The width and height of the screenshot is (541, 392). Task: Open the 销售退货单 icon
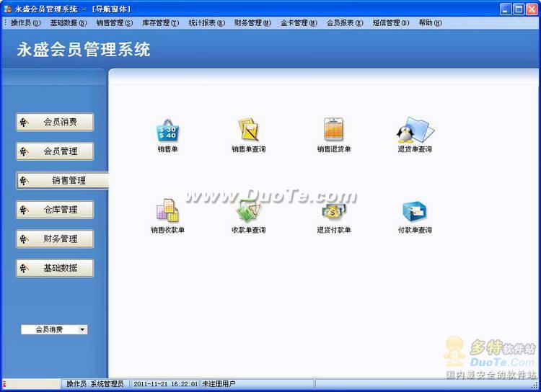(x=333, y=131)
